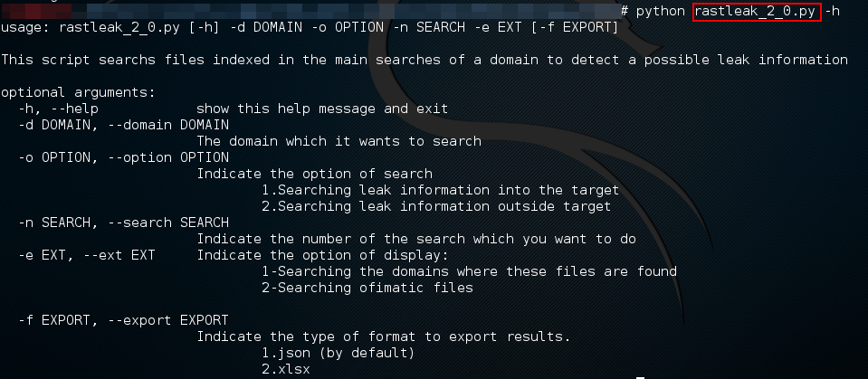Click "2.Searching leak information outside target"
This screenshot has width=868, height=379.
(436, 206)
